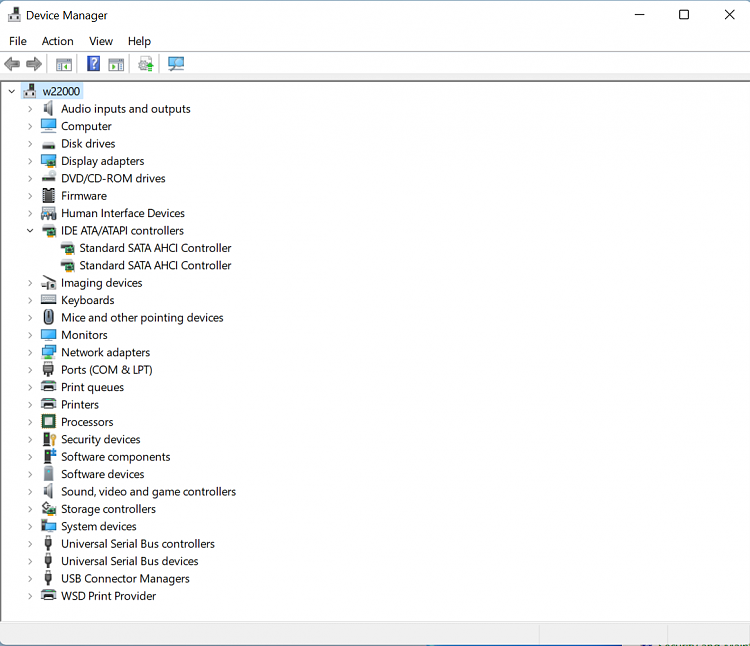Open the Action menu
Image resolution: width=750 pixels, height=646 pixels.
(57, 41)
